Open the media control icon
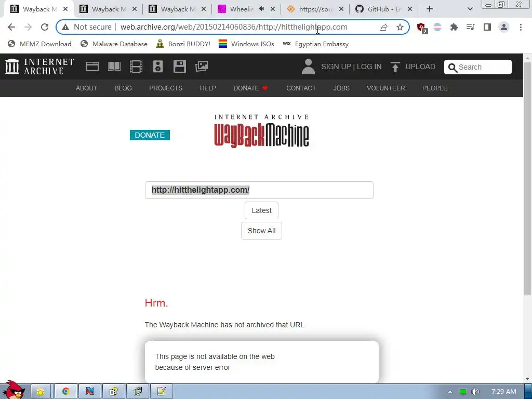 pos(470,27)
